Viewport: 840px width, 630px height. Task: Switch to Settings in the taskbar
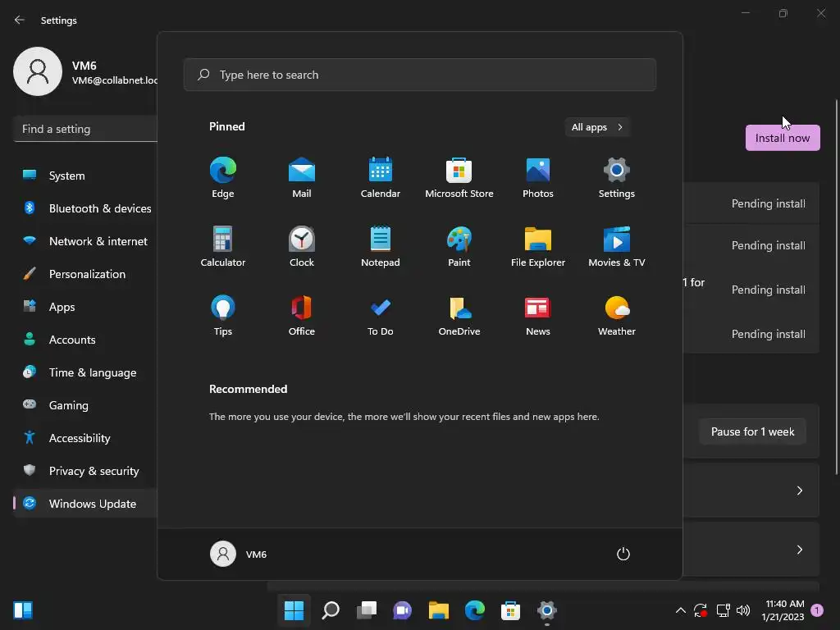coord(546,610)
